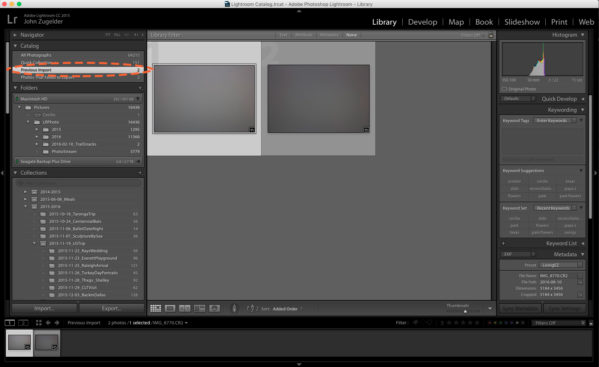Screen dimensions: 599x367
Task: Expand the Quick Develop panel
Action: coord(583,99)
